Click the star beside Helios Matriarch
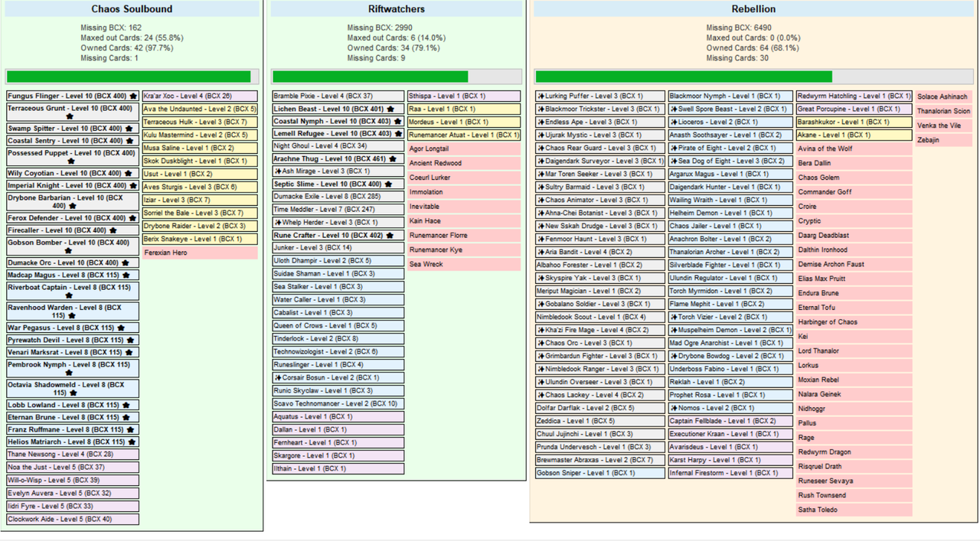The width and height of the screenshot is (980, 541). point(132,442)
